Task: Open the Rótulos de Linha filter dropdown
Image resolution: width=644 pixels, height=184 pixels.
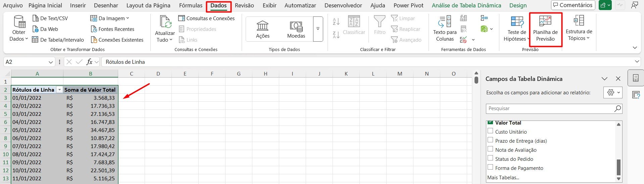Action: click(x=59, y=90)
